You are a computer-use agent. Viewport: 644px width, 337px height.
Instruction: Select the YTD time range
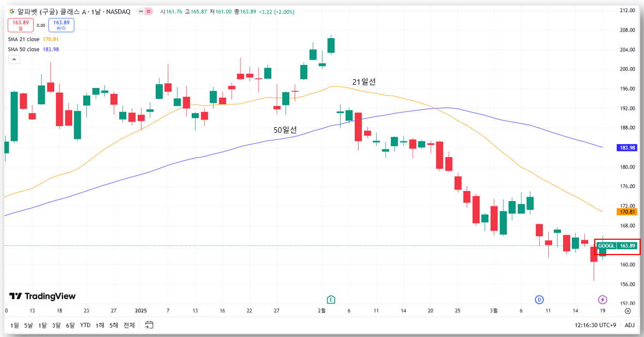pyautogui.click(x=85, y=325)
